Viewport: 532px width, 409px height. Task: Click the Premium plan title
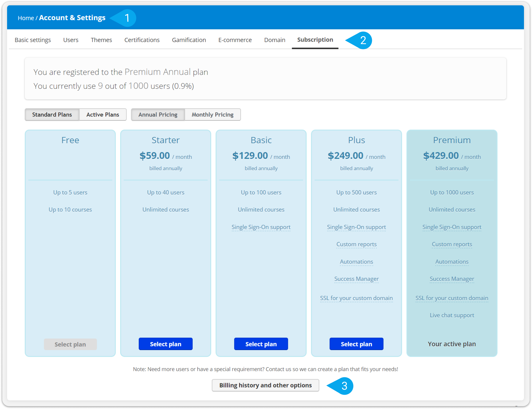pyautogui.click(x=452, y=140)
